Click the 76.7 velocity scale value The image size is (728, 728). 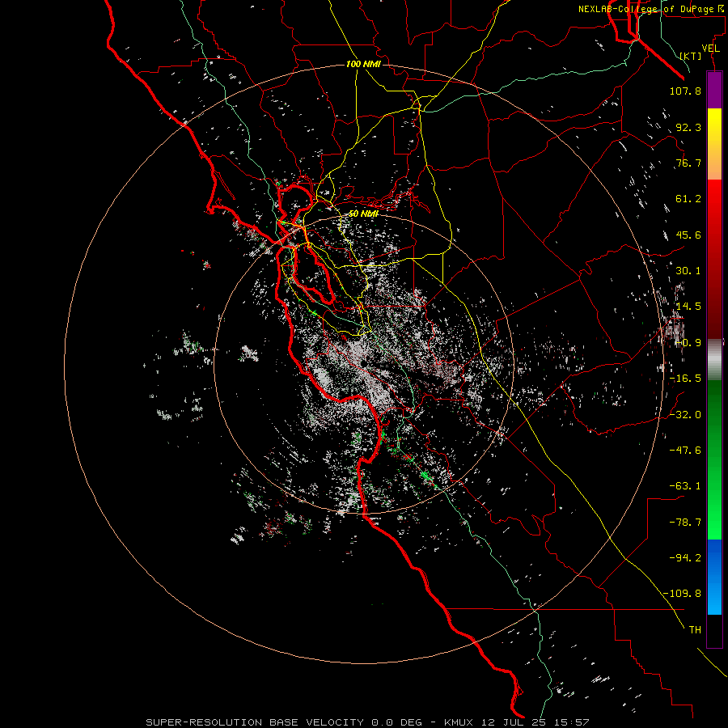[x=688, y=163]
